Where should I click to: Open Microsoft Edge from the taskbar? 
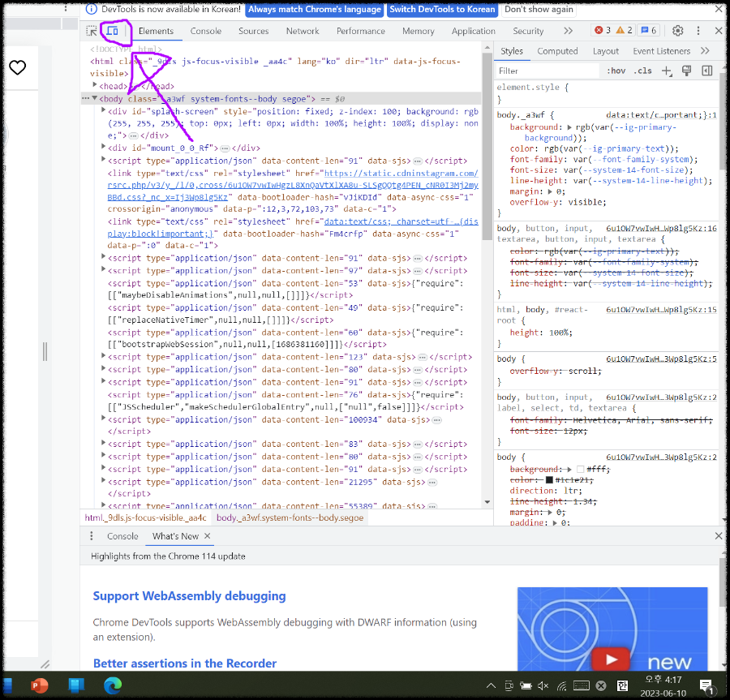coord(112,685)
